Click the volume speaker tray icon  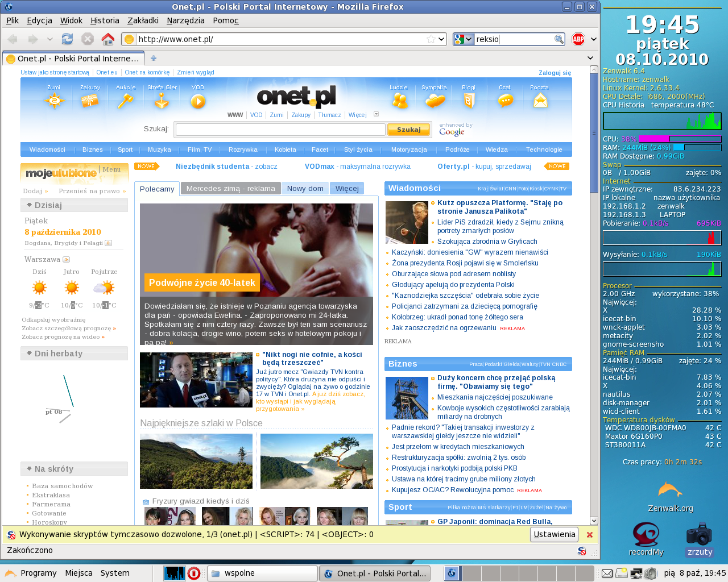click(x=651, y=573)
